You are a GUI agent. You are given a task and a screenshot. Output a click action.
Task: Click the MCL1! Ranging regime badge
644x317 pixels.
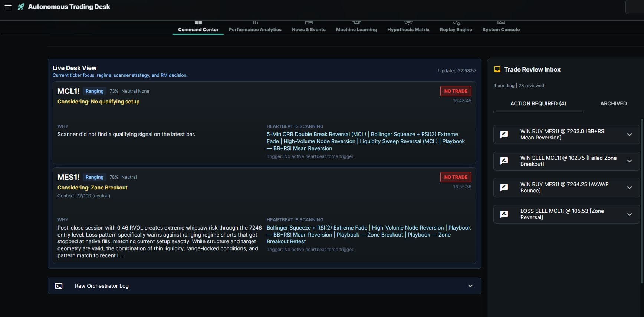click(x=95, y=91)
